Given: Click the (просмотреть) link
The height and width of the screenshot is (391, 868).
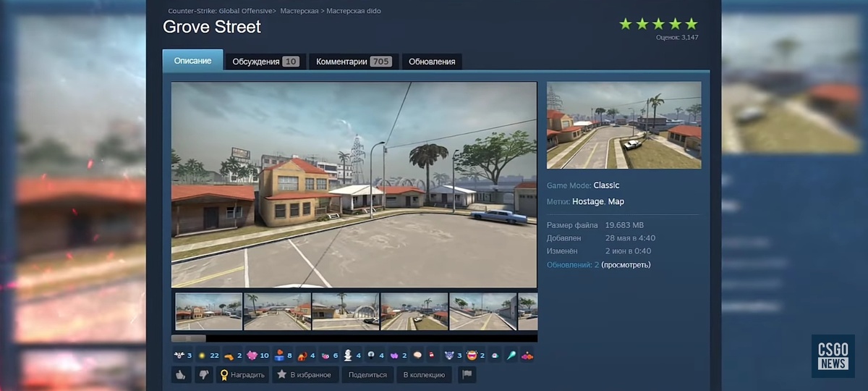Looking at the screenshot, I should [626, 264].
